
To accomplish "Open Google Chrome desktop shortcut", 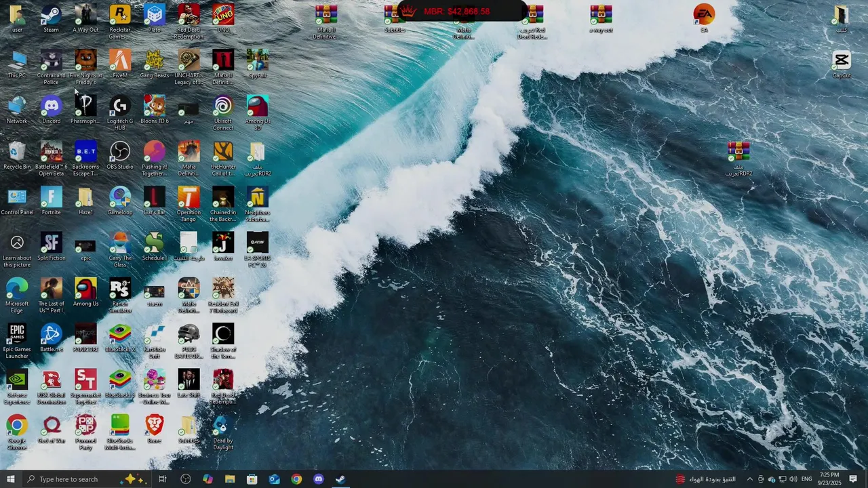I will tap(17, 432).
